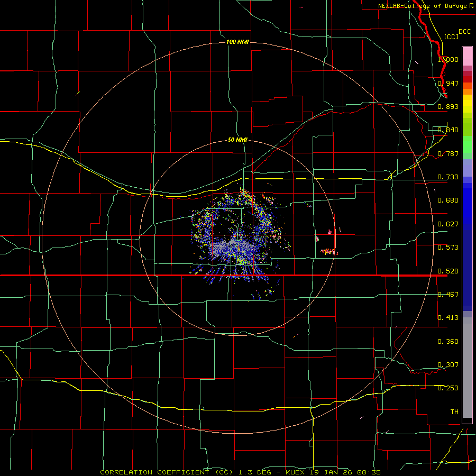Click the 0.573 legend value

pyautogui.click(x=448, y=248)
